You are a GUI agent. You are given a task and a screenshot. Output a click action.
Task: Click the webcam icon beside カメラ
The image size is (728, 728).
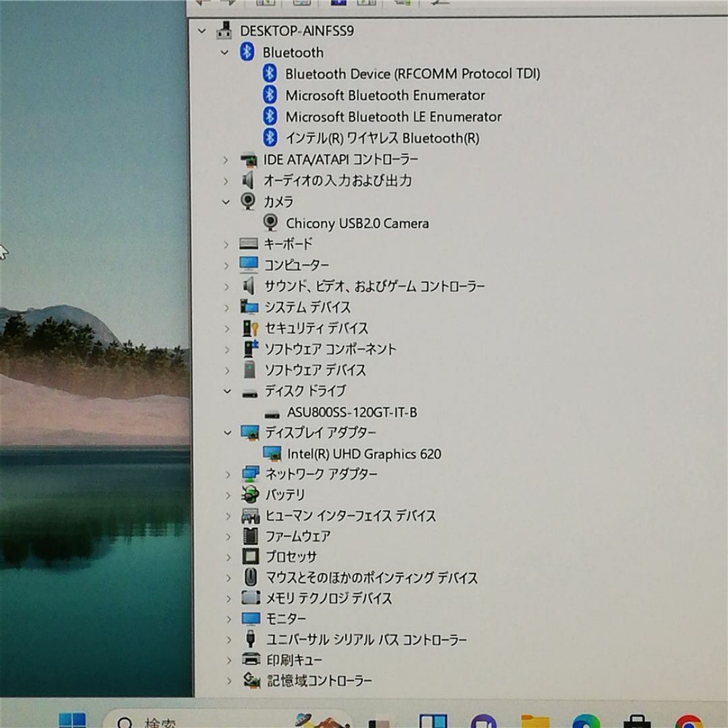coord(248,201)
